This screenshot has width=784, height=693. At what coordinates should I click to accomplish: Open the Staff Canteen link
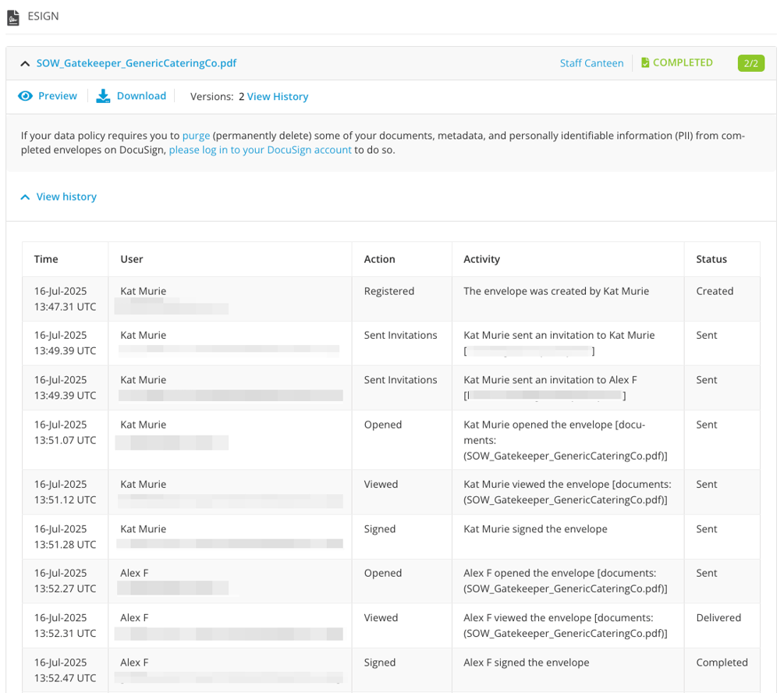pyautogui.click(x=591, y=62)
